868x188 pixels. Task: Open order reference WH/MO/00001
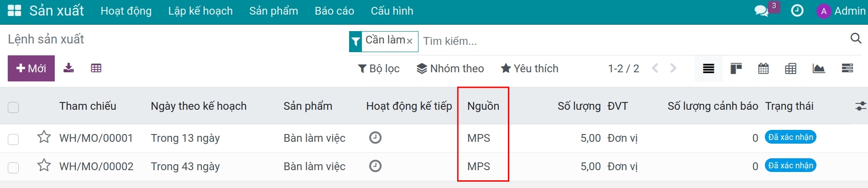tap(96, 138)
